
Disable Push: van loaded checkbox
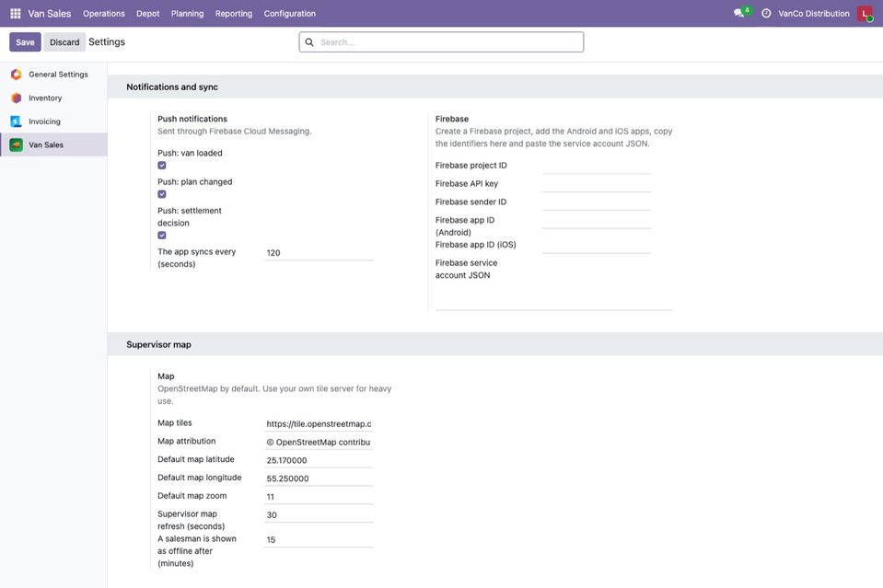[x=162, y=166]
